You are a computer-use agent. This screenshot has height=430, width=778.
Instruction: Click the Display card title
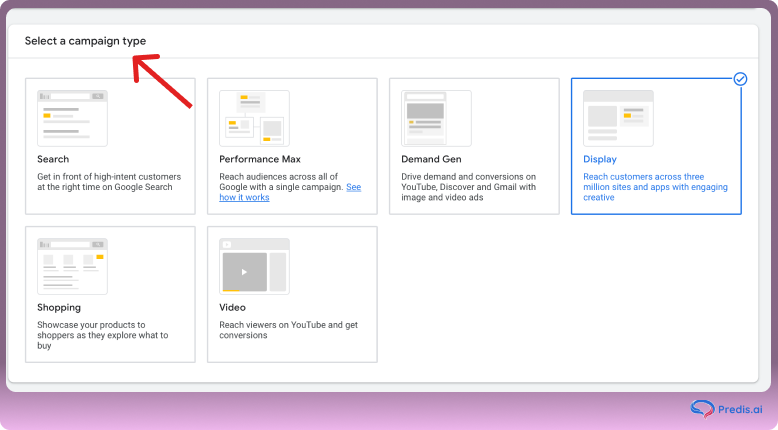[x=600, y=159]
